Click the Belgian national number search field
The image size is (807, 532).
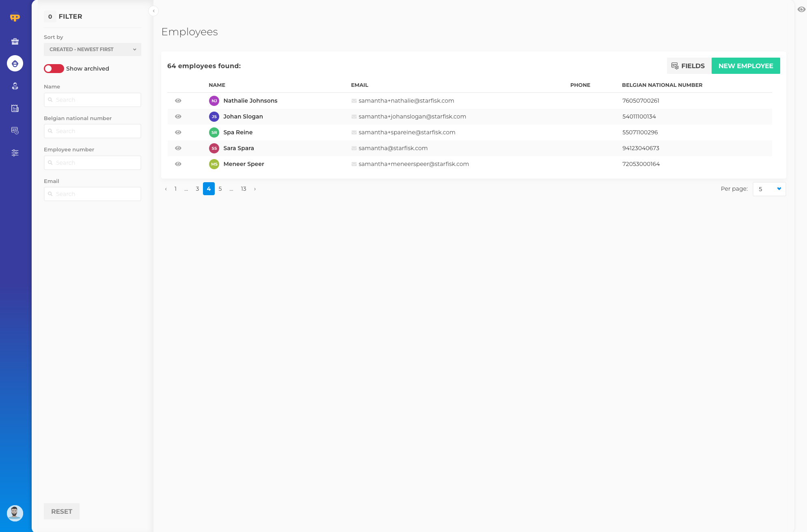(x=93, y=131)
